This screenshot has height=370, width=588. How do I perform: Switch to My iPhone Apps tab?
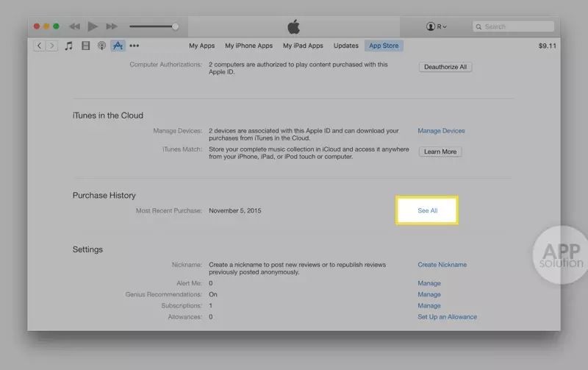(x=248, y=46)
